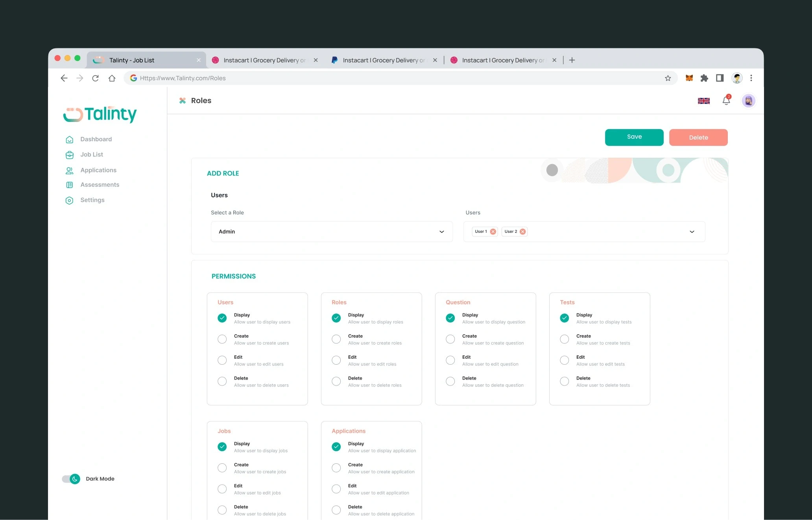
Task: Enable Delete permission under Users
Action: point(222,382)
